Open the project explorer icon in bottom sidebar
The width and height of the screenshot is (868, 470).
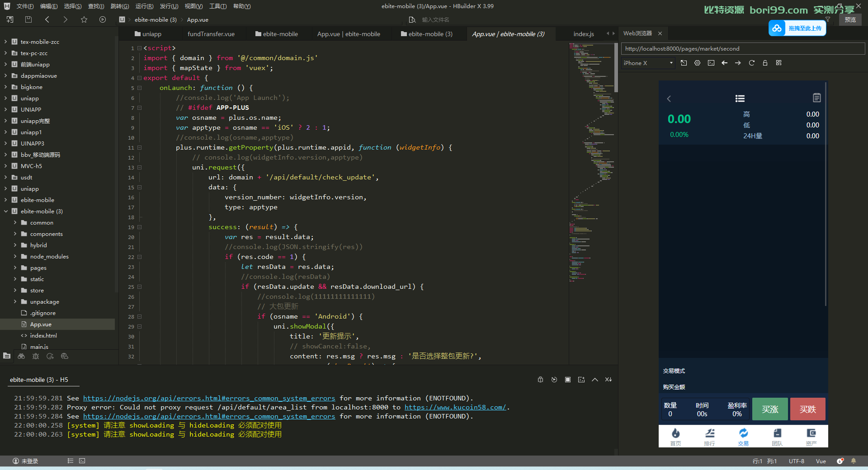[7, 356]
